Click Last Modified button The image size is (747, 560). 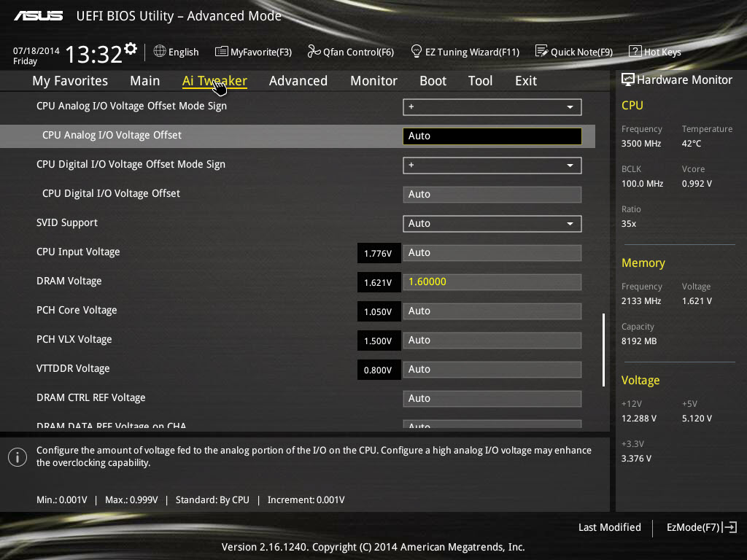coord(610,527)
